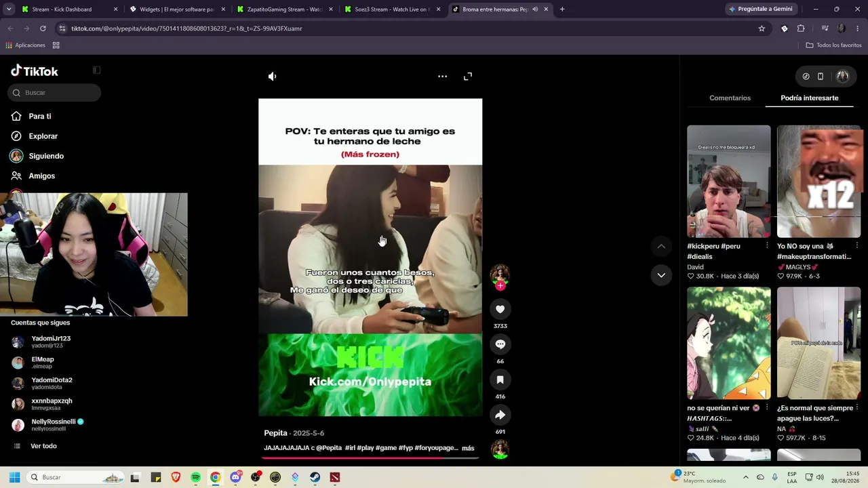Screen dimensions: 868x488
Task: Open the tab search dropdown
Action: (x=8, y=9)
